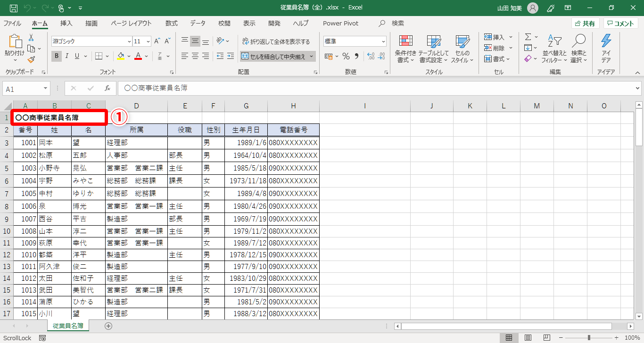Viewport: 644px width, 343px height.
Task: Open the 游ゴシック font name dropdown
Action: (x=129, y=41)
